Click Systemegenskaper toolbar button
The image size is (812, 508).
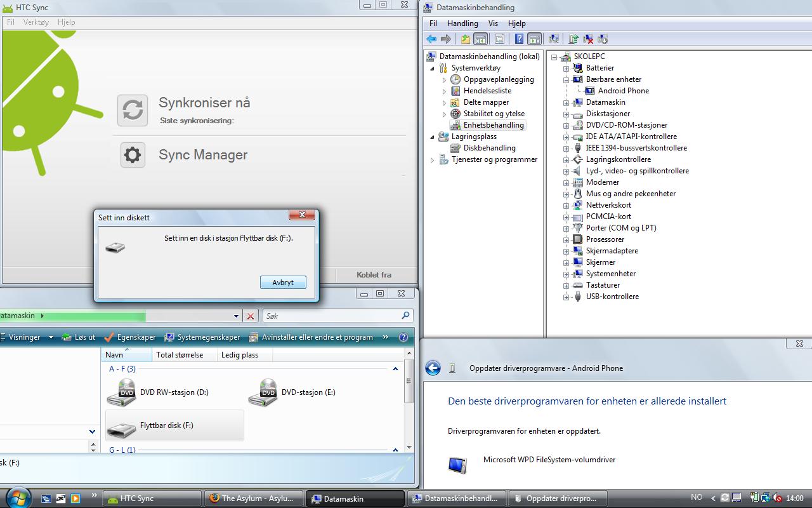click(202, 337)
